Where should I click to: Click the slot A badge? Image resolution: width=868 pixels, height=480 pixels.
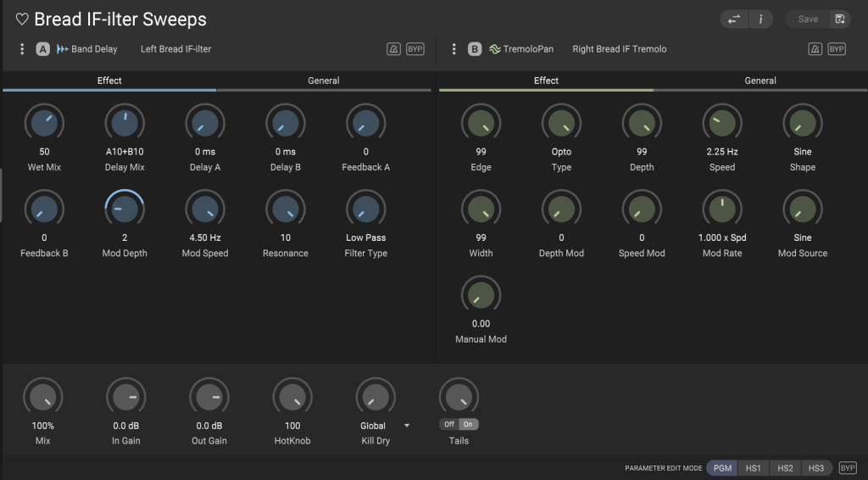point(42,49)
